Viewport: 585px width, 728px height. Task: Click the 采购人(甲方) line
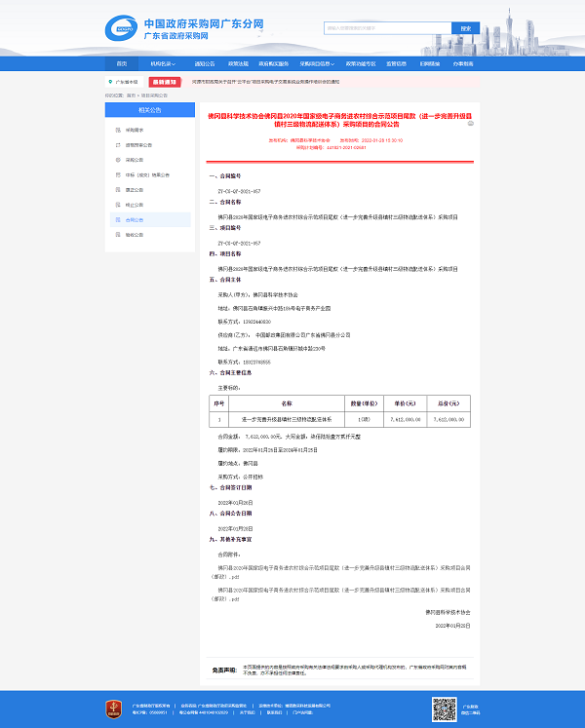[257, 295]
